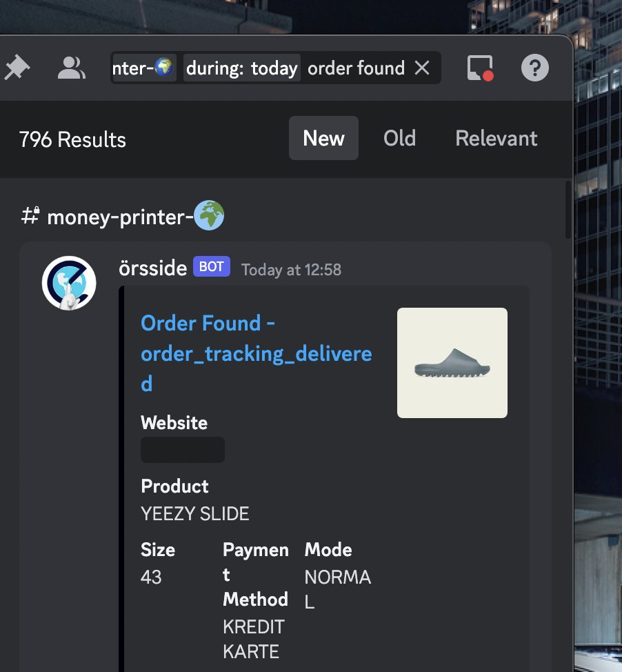Click örsside's circular bot avatar
The image size is (622, 672).
coord(68,283)
